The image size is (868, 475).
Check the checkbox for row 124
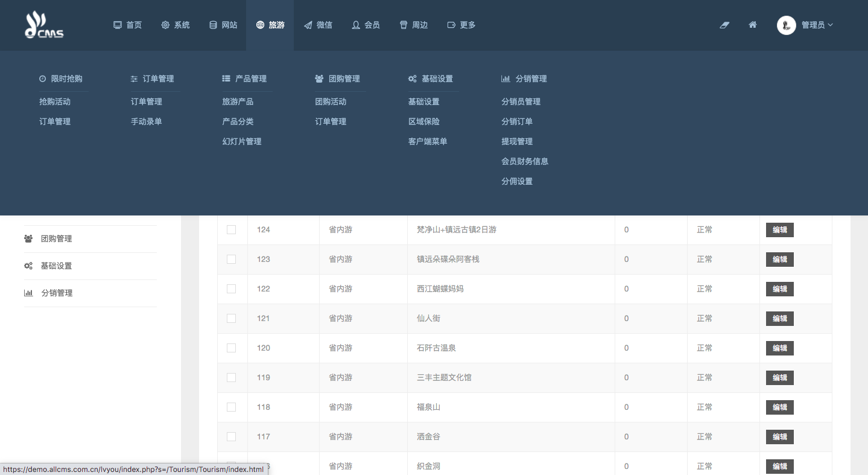231,229
